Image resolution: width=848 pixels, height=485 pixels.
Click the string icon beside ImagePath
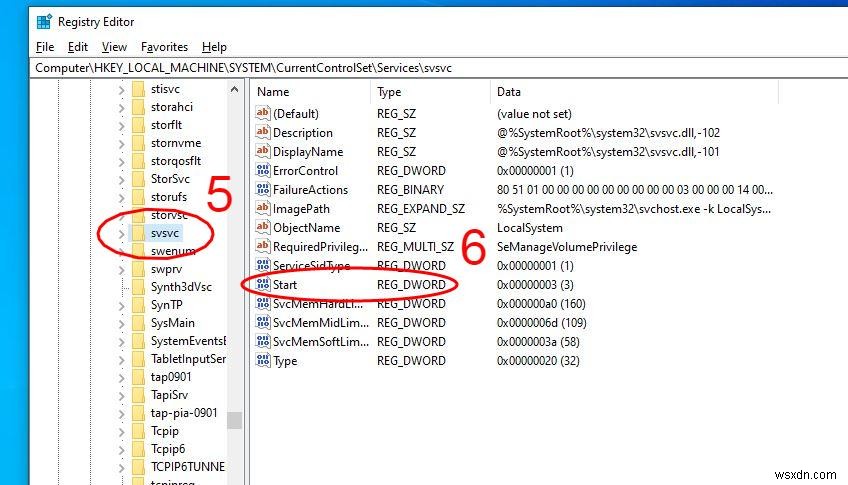(263, 208)
